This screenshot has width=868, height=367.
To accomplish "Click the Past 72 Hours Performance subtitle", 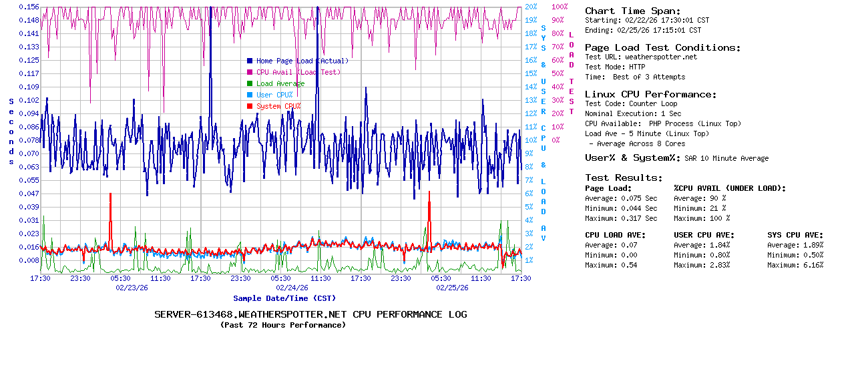I will coord(283,325).
